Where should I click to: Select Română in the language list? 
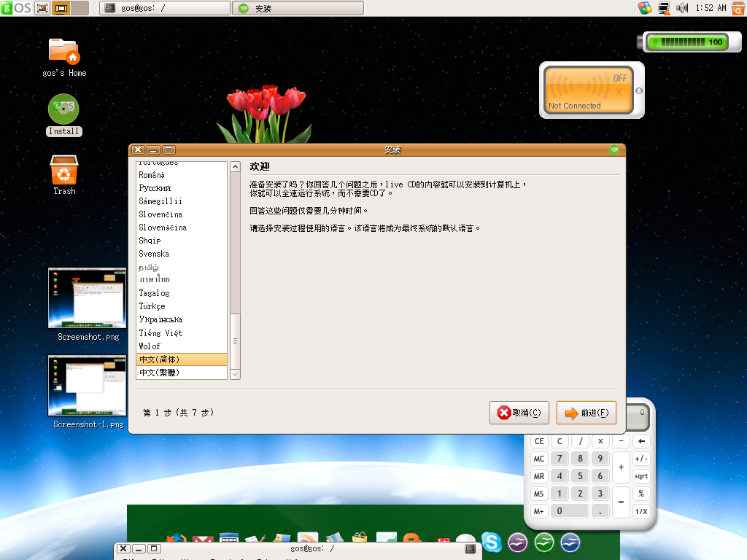182,175
